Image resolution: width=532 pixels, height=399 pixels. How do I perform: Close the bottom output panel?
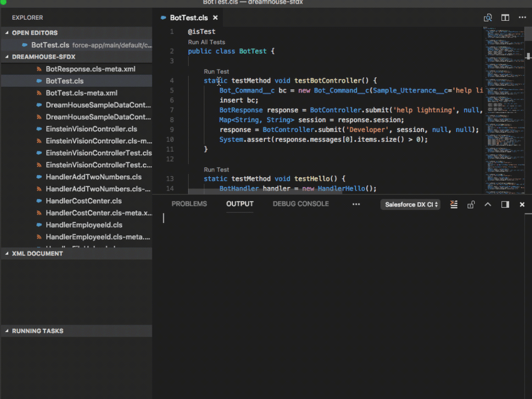(522, 204)
